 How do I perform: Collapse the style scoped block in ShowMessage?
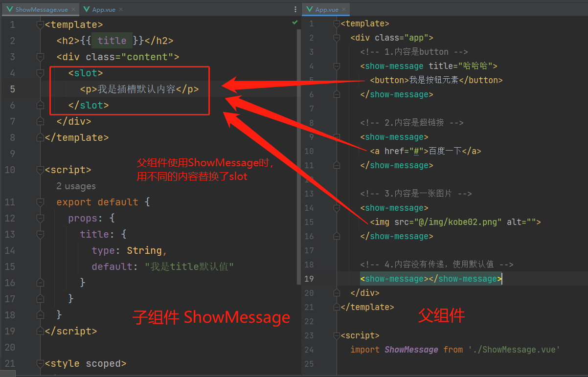pos(41,364)
